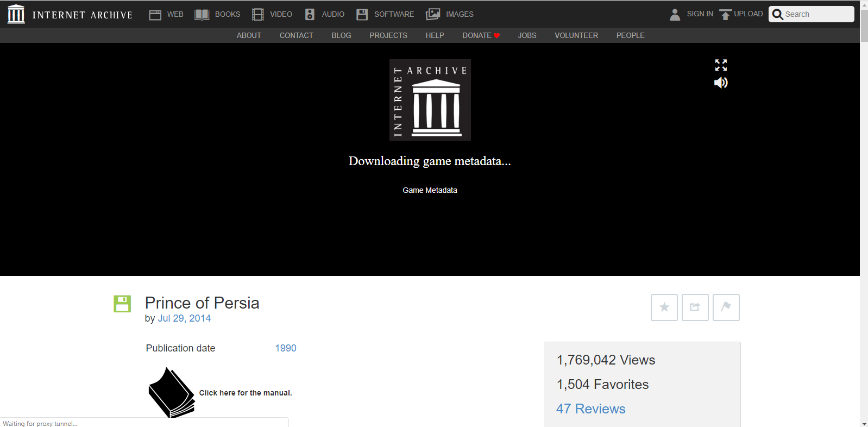The height and width of the screenshot is (427, 868).
Task: Open the Images picture icon
Action: click(433, 15)
